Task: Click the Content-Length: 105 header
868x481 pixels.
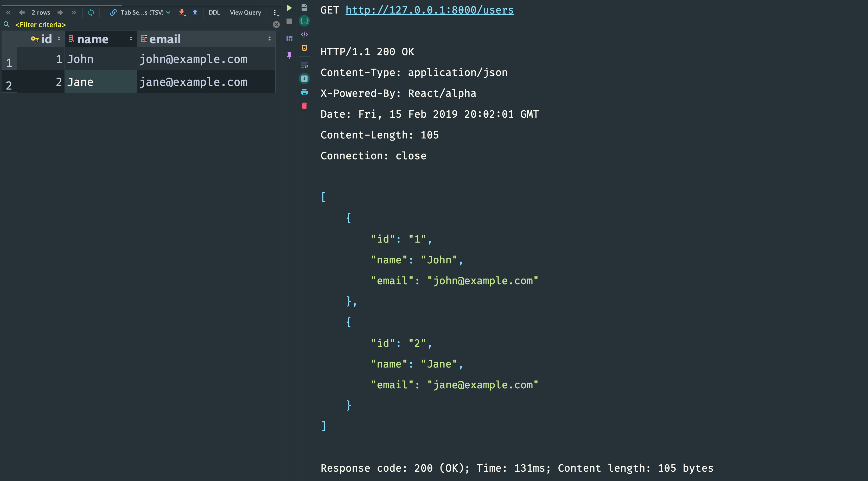Action: 380,135
